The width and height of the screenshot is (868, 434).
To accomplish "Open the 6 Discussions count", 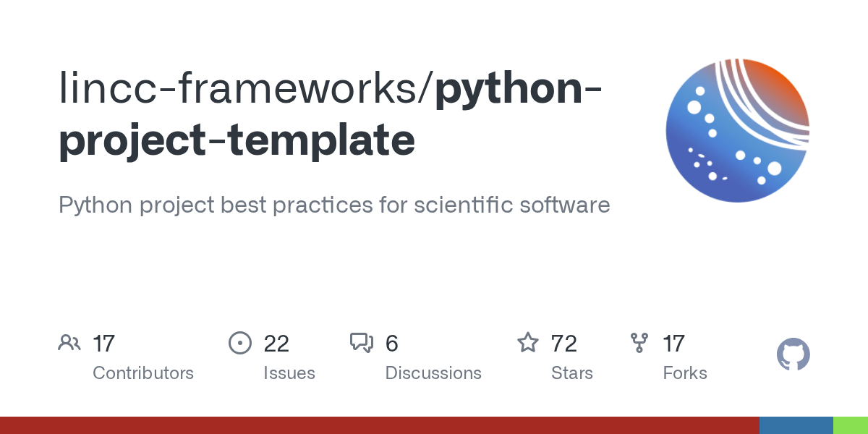I will tap(392, 344).
